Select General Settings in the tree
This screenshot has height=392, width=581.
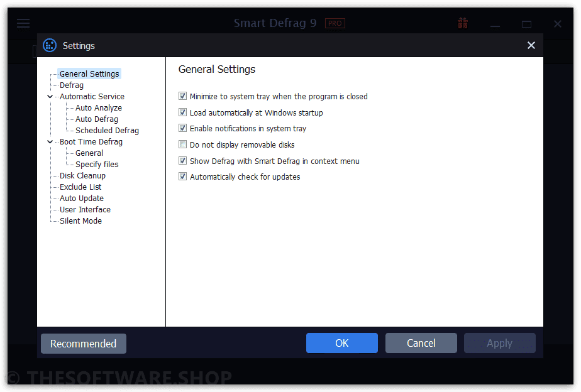click(89, 73)
